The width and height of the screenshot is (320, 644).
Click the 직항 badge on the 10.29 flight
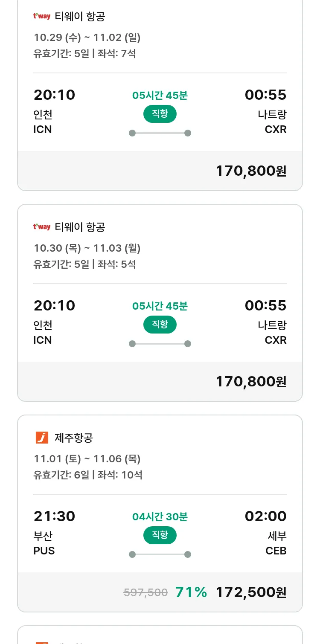[160, 114]
